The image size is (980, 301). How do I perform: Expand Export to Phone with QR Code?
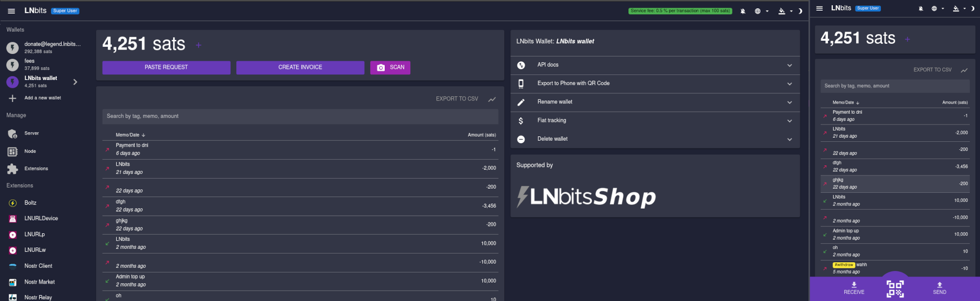tap(655, 84)
